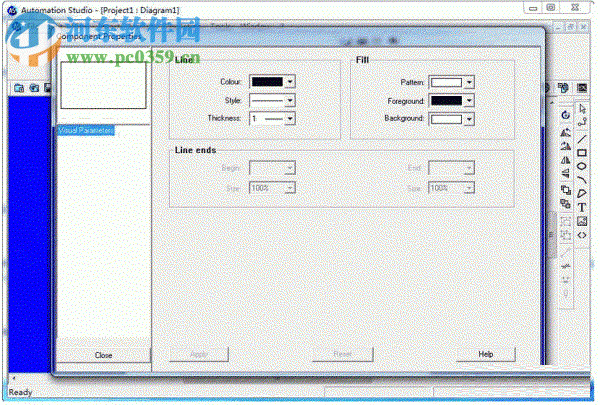Select the Polygon drawing tool
The height and width of the screenshot is (405, 600).
(582, 193)
